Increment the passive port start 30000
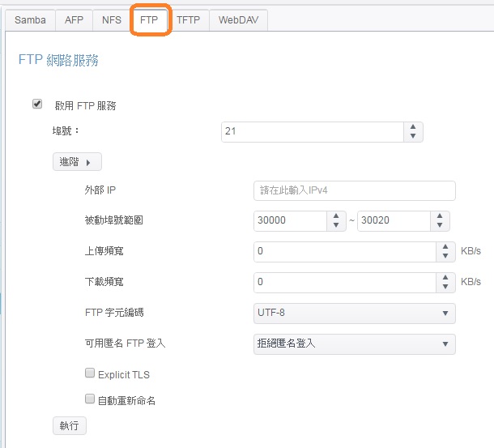 [x=336, y=216]
